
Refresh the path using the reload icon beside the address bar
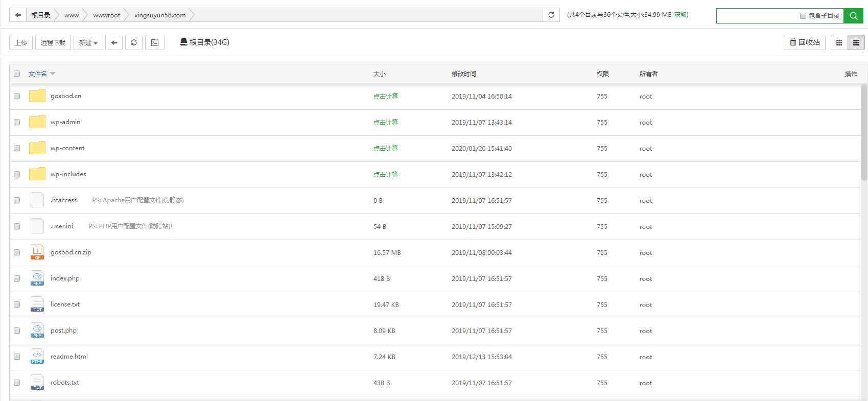pyautogui.click(x=551, y=15)
